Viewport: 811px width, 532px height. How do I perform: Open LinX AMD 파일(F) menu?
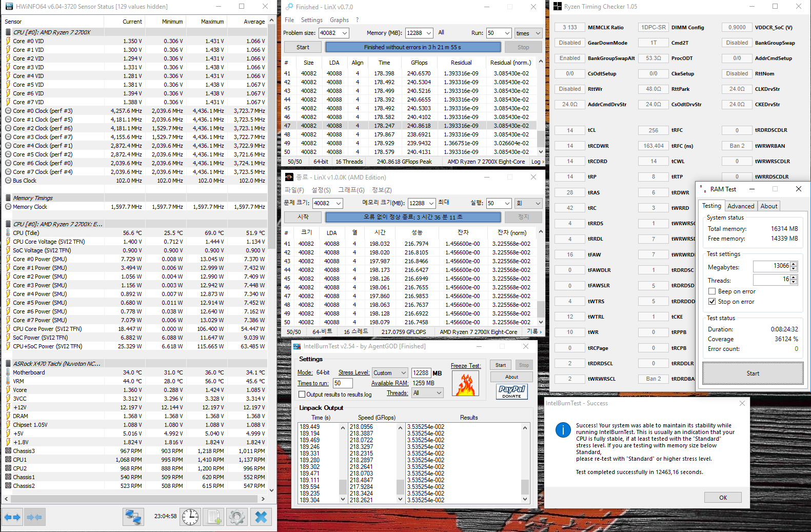tap(294, 190)
